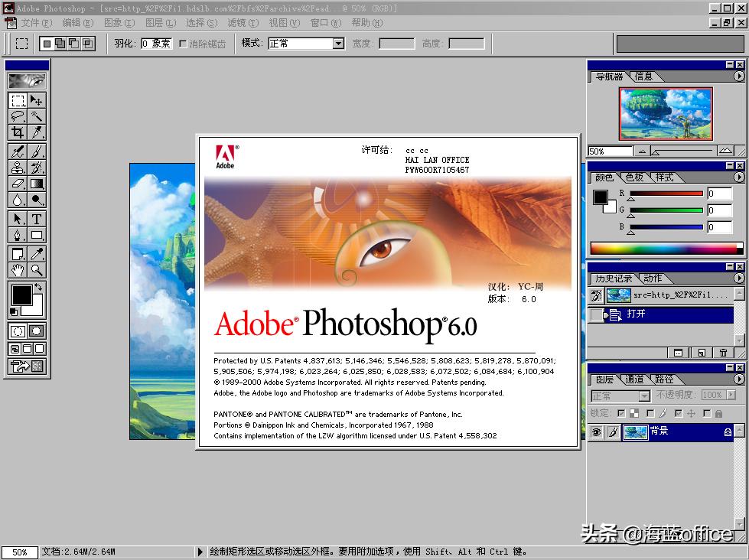Select the Type tool
This screenshot has width=749, height=560.
(x=36, y=217)
